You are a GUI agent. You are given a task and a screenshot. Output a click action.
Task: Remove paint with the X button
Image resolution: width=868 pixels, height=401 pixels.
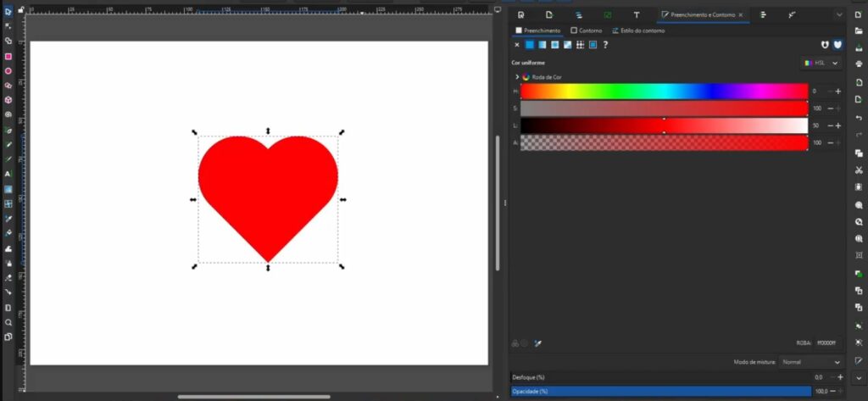click(x=517, y=45)
